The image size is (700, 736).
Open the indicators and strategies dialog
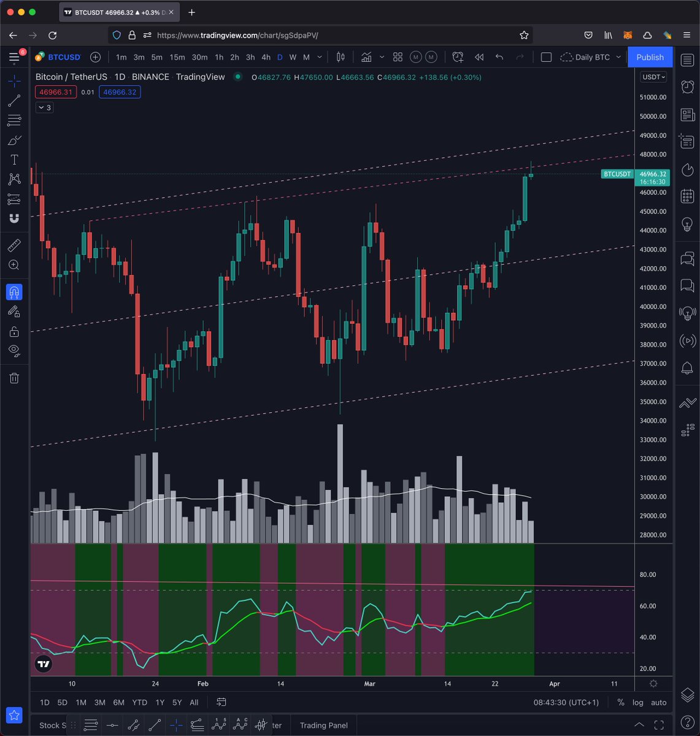coord(366,57)
